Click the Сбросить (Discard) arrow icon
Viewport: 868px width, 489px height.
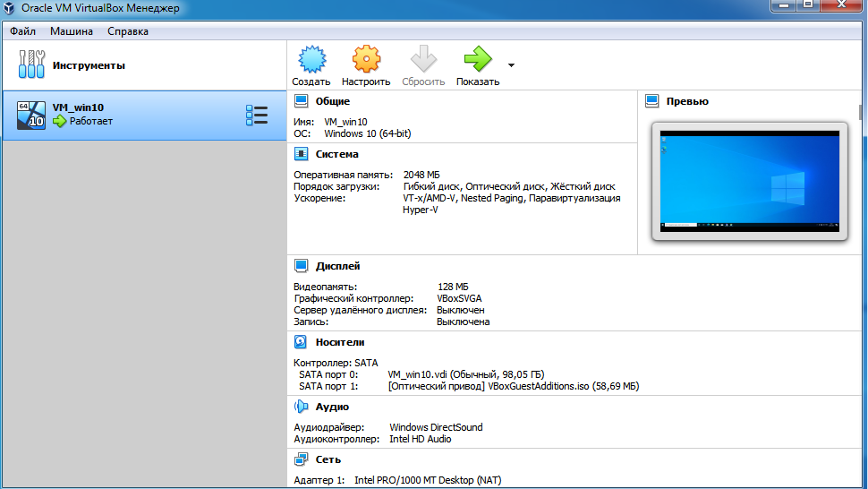423,59
